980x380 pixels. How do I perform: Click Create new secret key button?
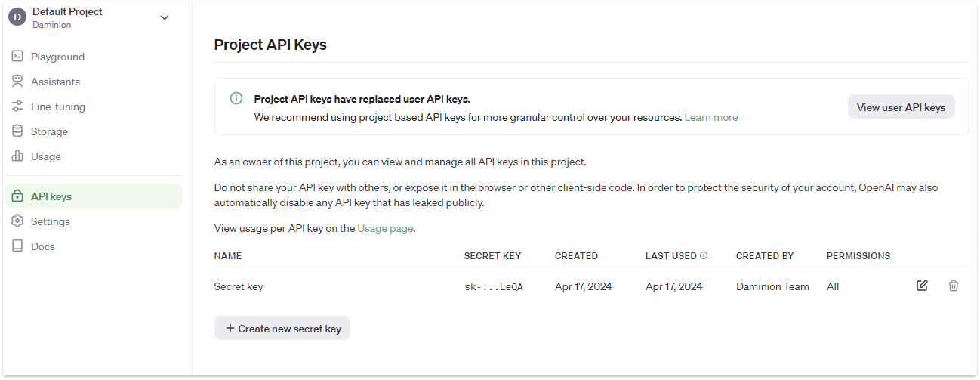click(x=282, y=328)
